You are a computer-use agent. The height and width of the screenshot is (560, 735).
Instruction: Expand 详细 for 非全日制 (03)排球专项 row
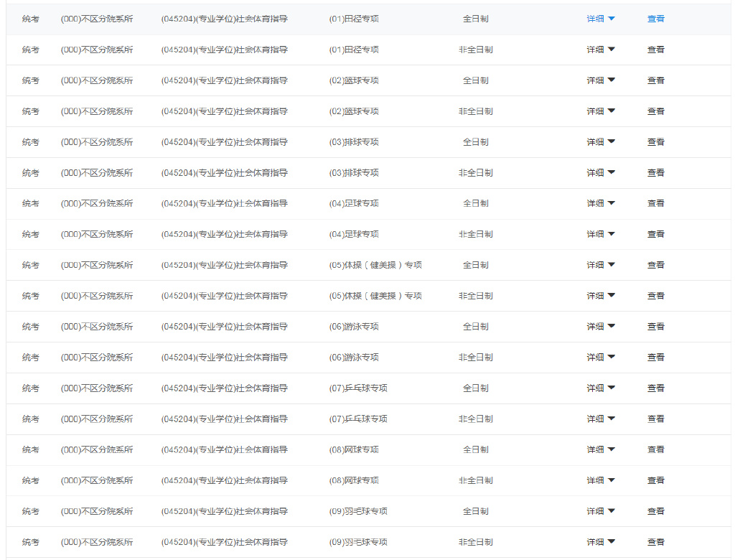pyautogui.click(x=601, y=172)
